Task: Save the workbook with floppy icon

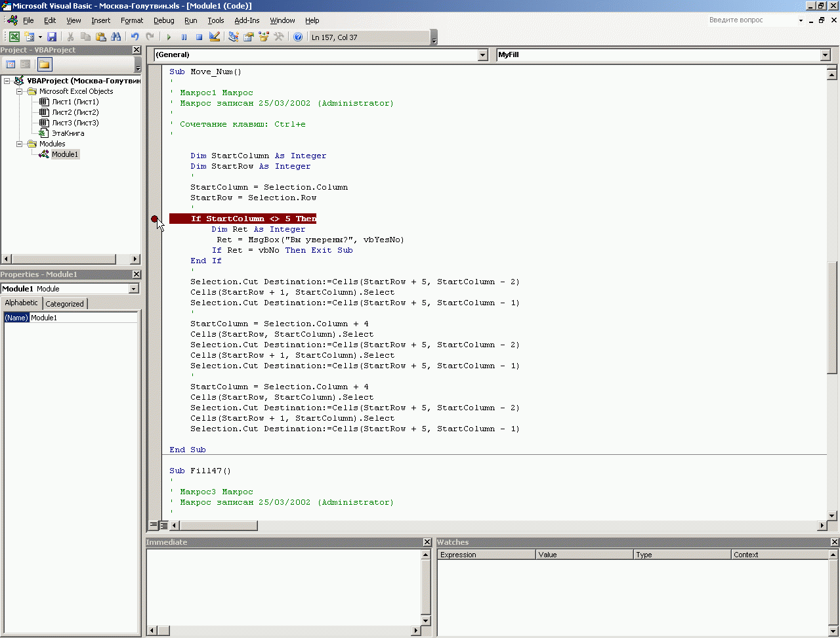Action: [x=52, y=37]
